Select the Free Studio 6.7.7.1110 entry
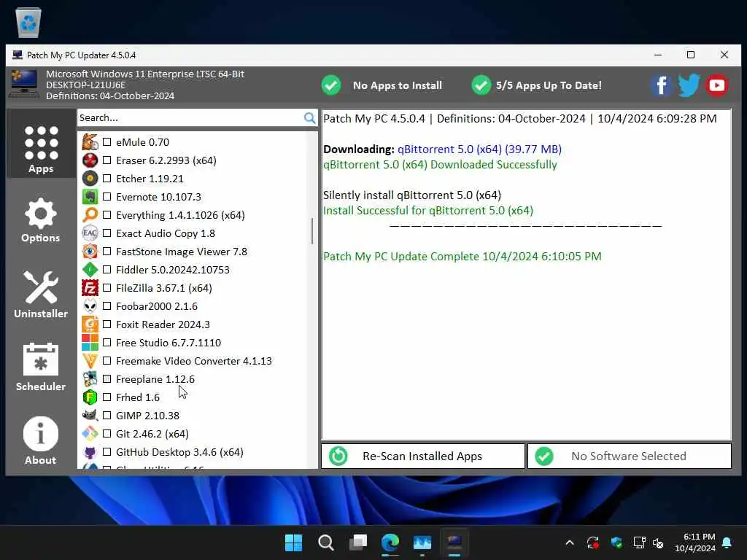 pos(169,343)
